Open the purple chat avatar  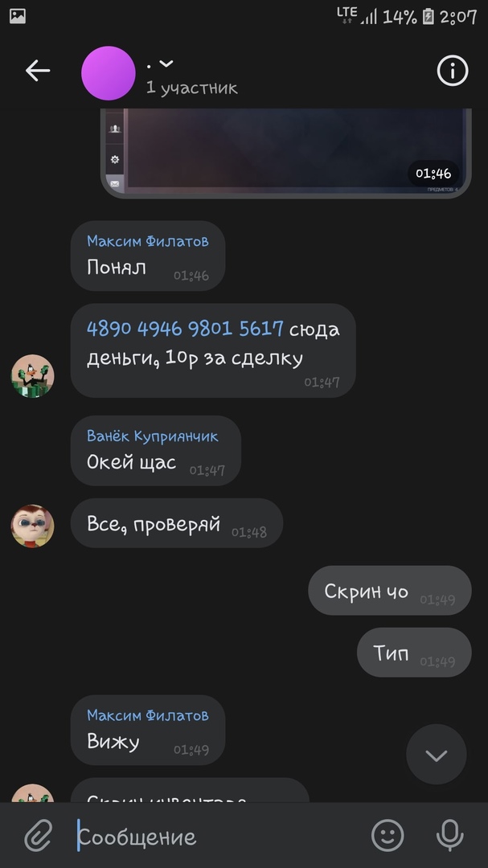109,73
